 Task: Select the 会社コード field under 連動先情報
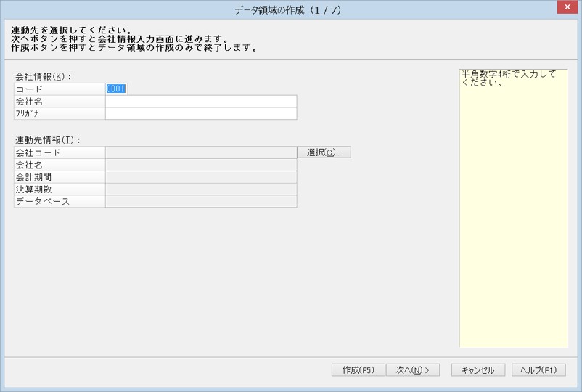[201, 152]
